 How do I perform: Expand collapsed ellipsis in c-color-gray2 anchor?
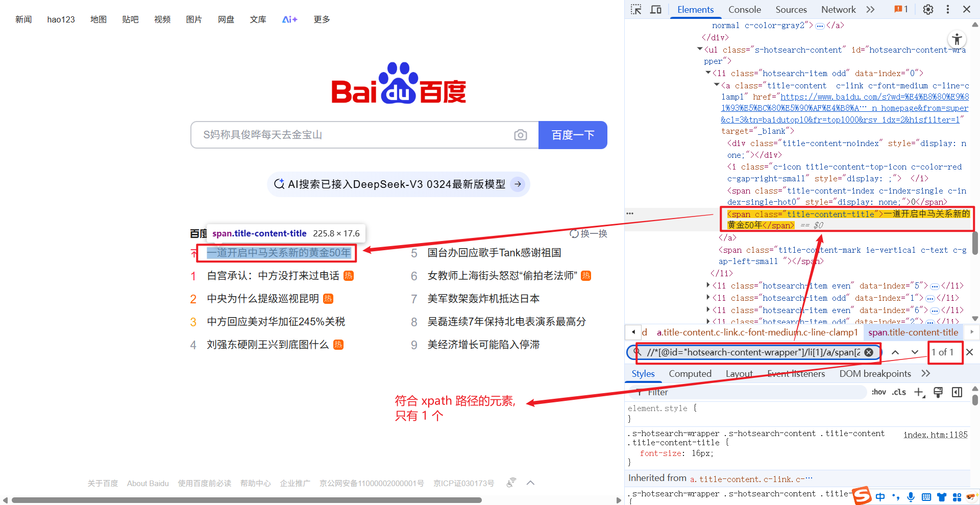[820, 26]
